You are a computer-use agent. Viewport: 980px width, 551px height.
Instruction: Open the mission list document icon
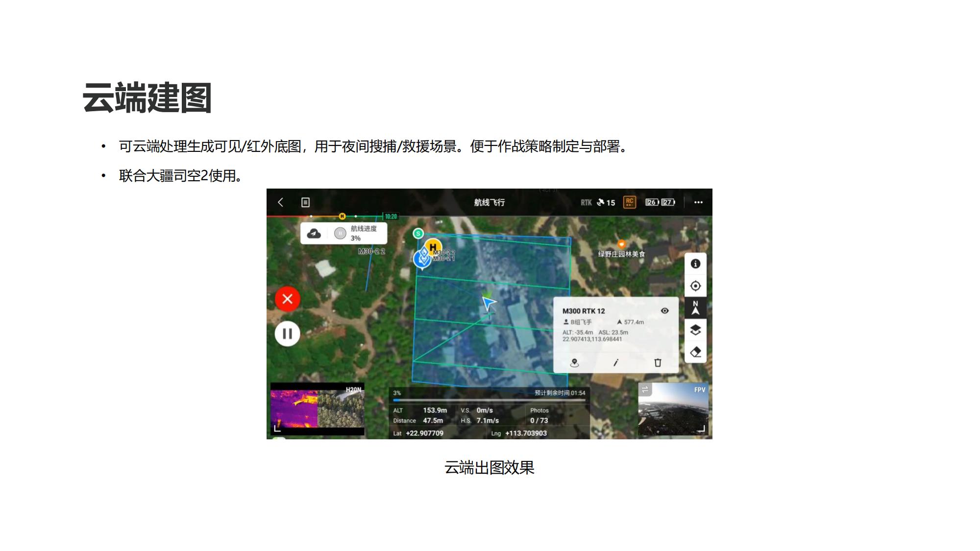click(305, 202)
